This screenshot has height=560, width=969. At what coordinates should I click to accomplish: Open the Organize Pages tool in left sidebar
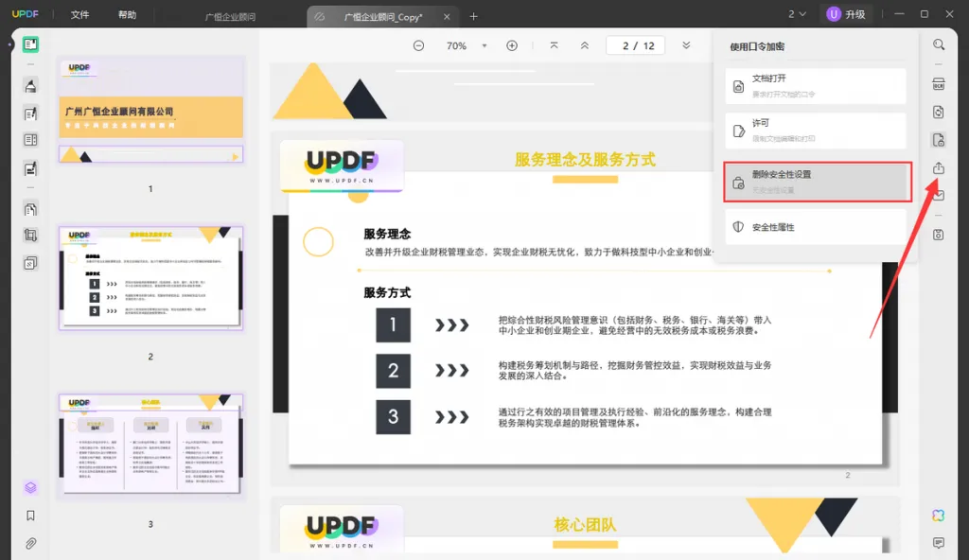30,209
